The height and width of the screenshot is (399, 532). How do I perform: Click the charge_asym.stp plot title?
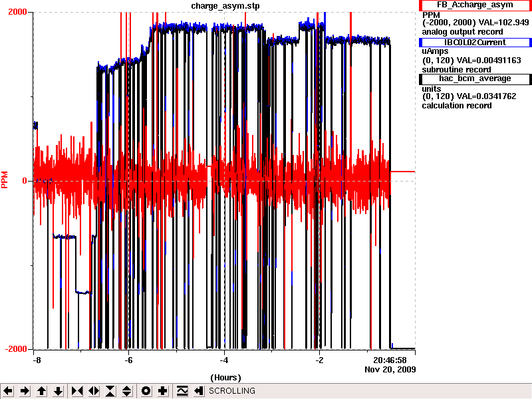(x=225, y=6)
